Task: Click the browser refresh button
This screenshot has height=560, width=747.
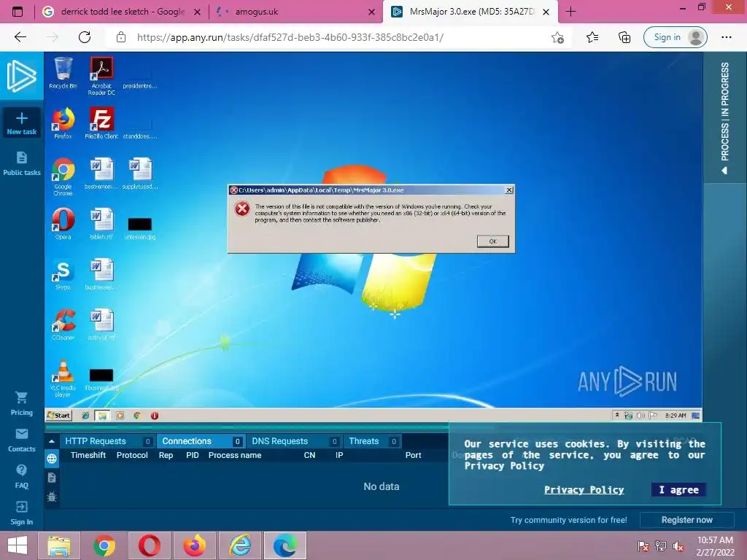Action: click(x=85, y=37)
